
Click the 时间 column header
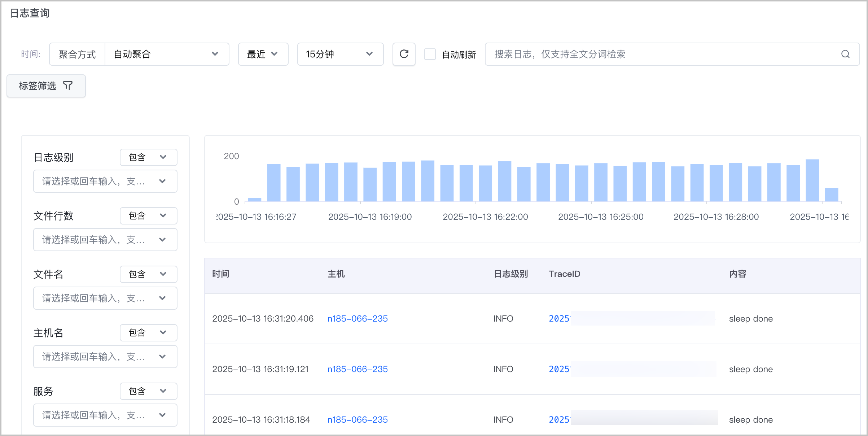(x=220, y=274)
